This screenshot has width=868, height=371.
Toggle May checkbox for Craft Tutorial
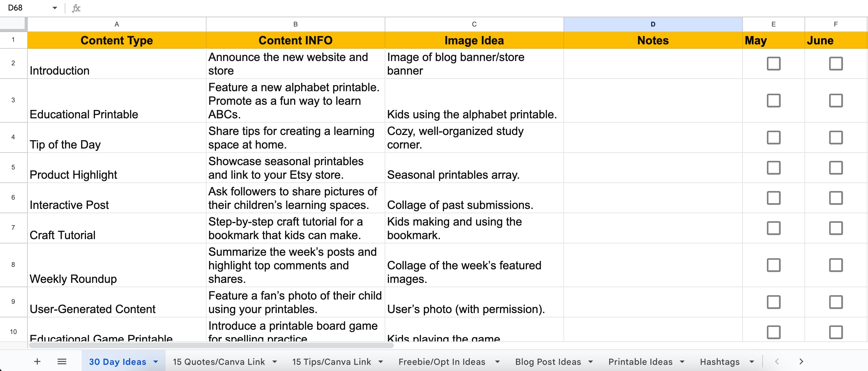(x=773, y=228)
